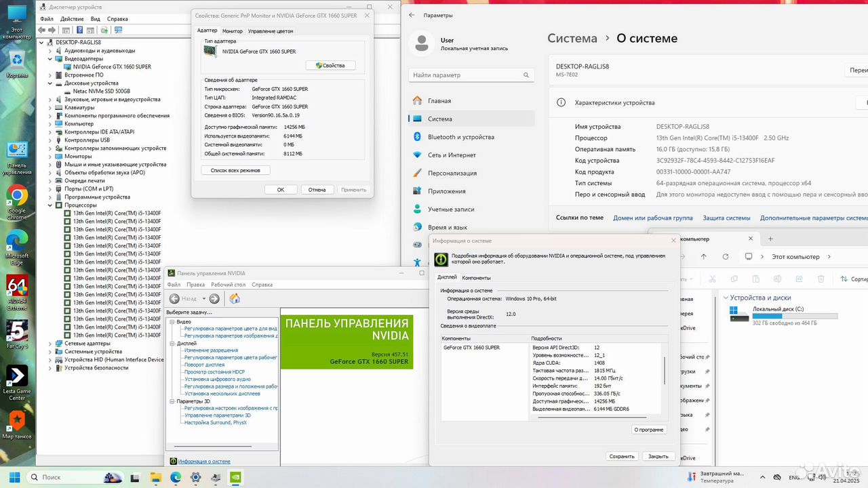Open Far Cry 5 desktop shortcut
Image resolution: width=868 pixels, height=488 pixels.
(17, 333)
